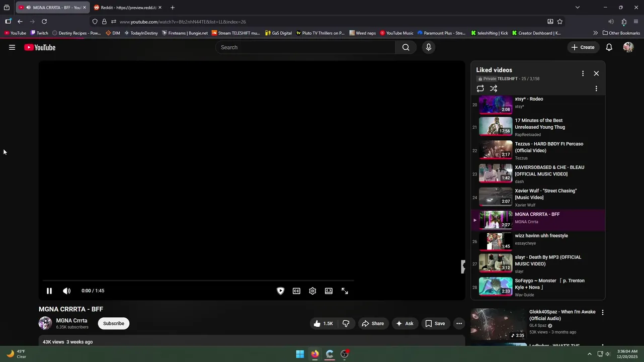Image resolution: width=644 pixels, height=362 pixels.
Task: Open the MGNA Crrrta channel name link
Action: (x=71, y=320)
